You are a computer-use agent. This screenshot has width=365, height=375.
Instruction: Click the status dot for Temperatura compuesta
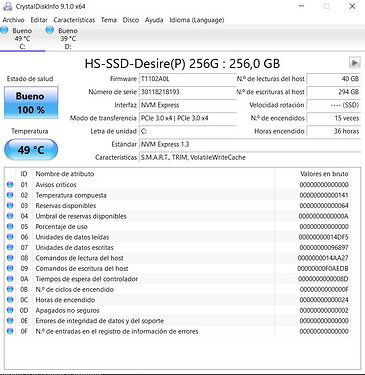10,195
